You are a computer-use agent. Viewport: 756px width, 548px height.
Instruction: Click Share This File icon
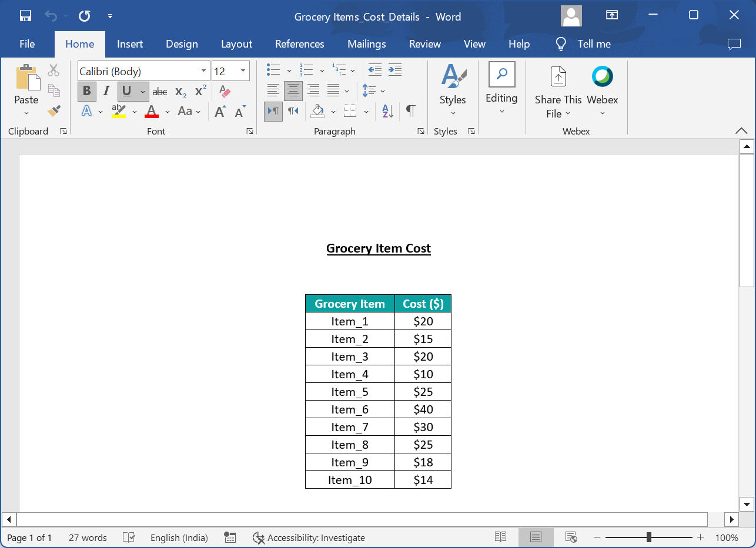pos(558,76)
